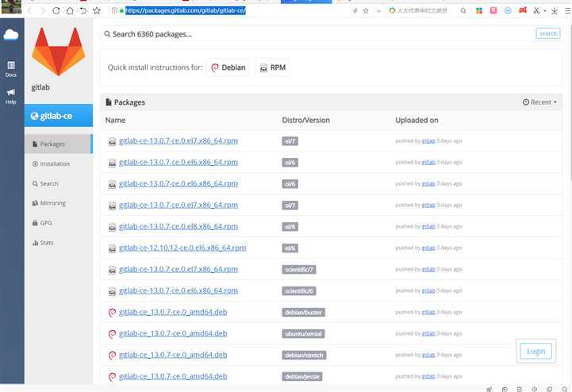Focus the Search 6360 packages field
The image size is (572, 392).
[317, 34]
